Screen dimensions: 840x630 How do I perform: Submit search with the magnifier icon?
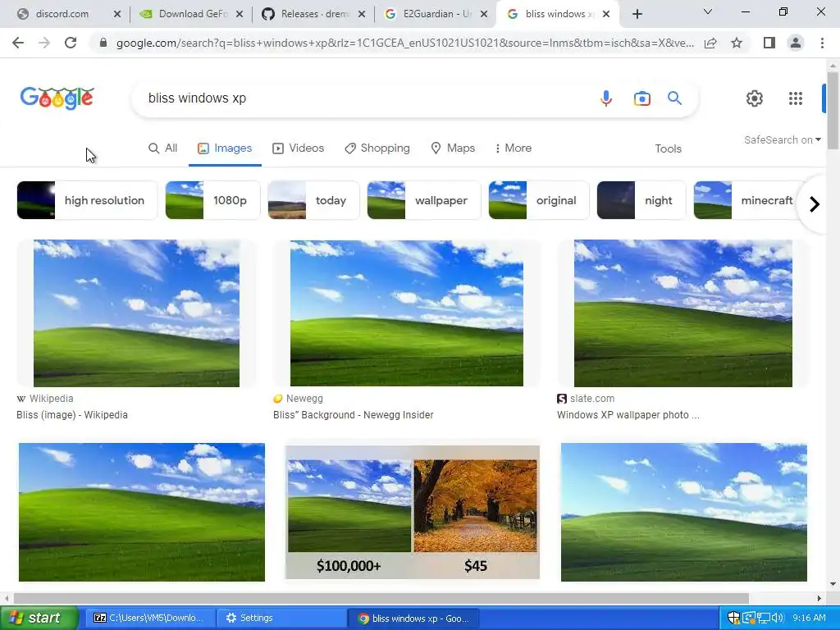coord(674,98)
